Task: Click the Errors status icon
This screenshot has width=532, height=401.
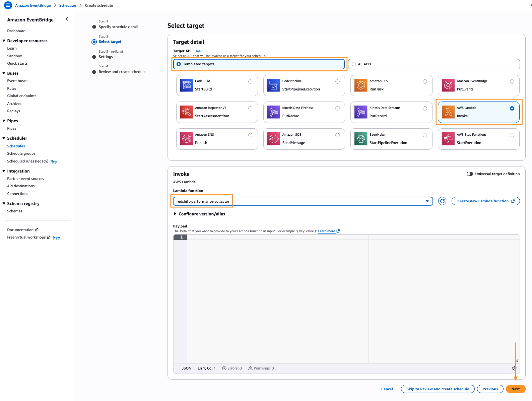Action: [x=224, y=368]
